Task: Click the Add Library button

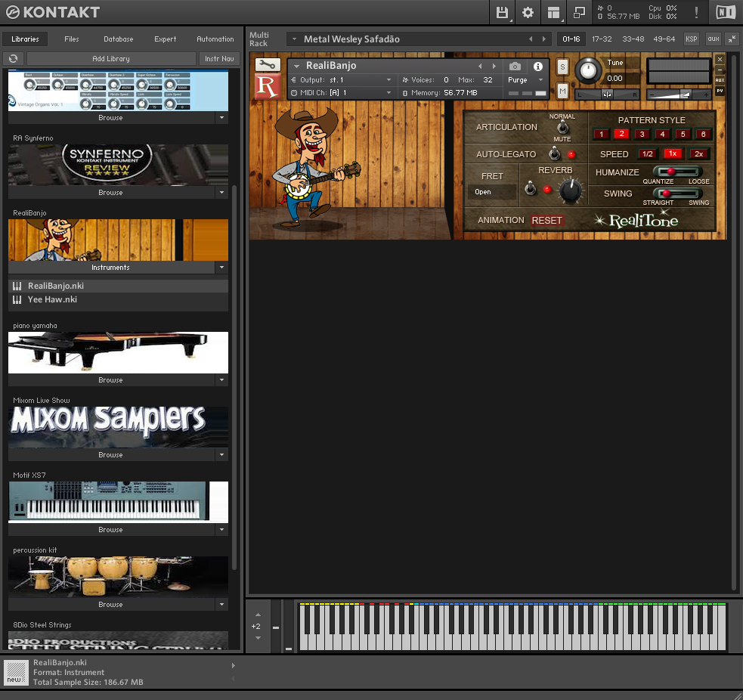Action: point(111,58)
